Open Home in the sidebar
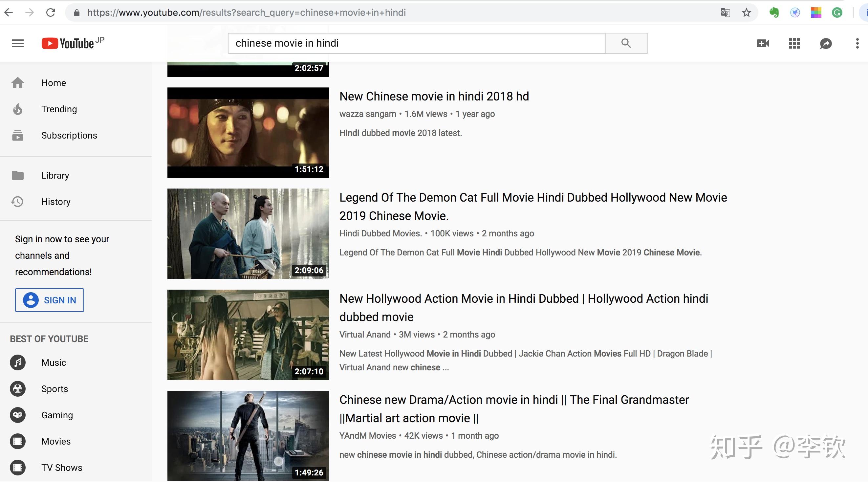868x482 pixels. pyautogui.click(x=76, y=83)
